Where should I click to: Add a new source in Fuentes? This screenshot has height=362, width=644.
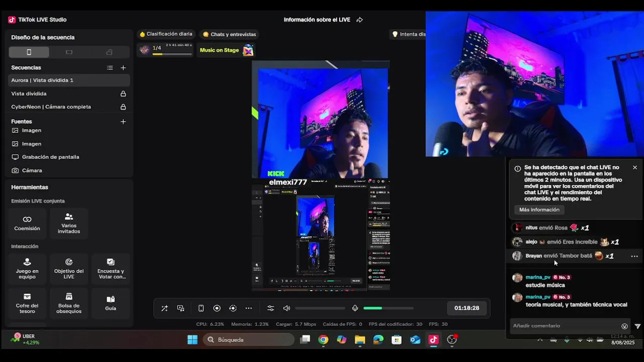(123, 122)
